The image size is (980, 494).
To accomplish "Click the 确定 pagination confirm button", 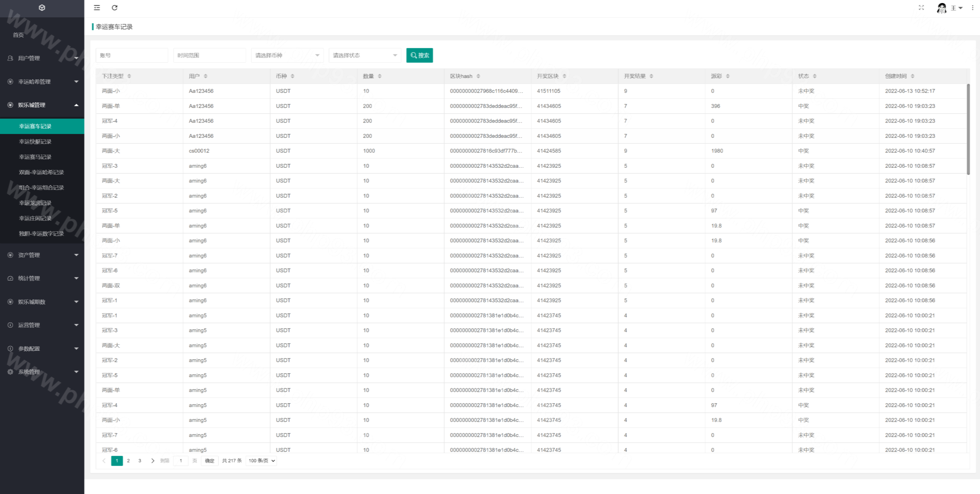I will 209,461.
